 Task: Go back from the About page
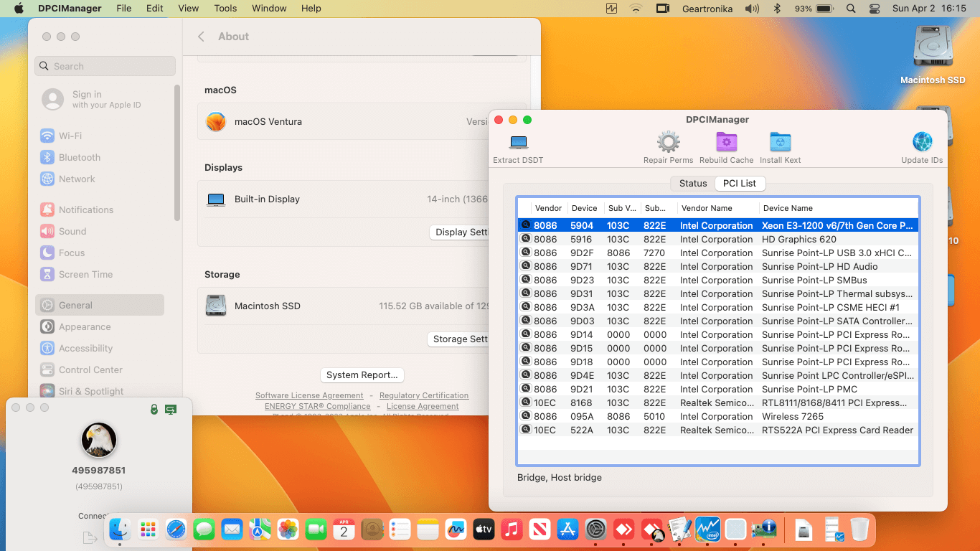(201, 37)
